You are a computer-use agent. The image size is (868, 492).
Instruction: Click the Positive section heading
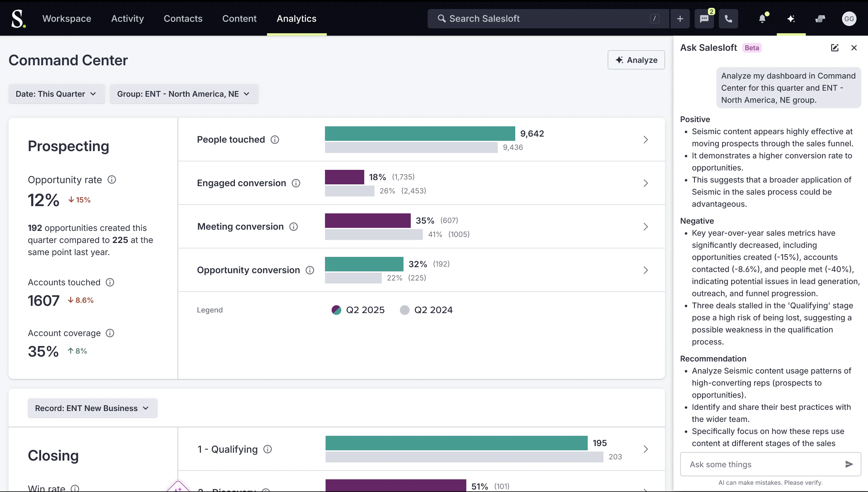click(695, 119)
